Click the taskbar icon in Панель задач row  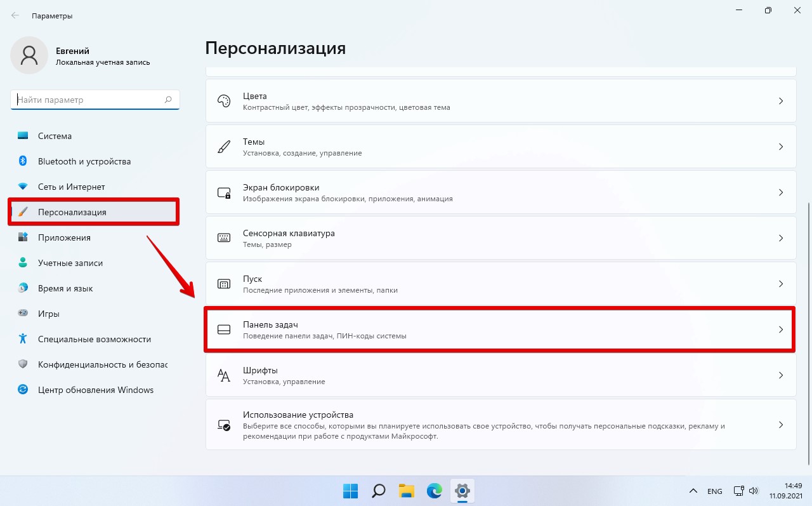[x=224, y=330]
